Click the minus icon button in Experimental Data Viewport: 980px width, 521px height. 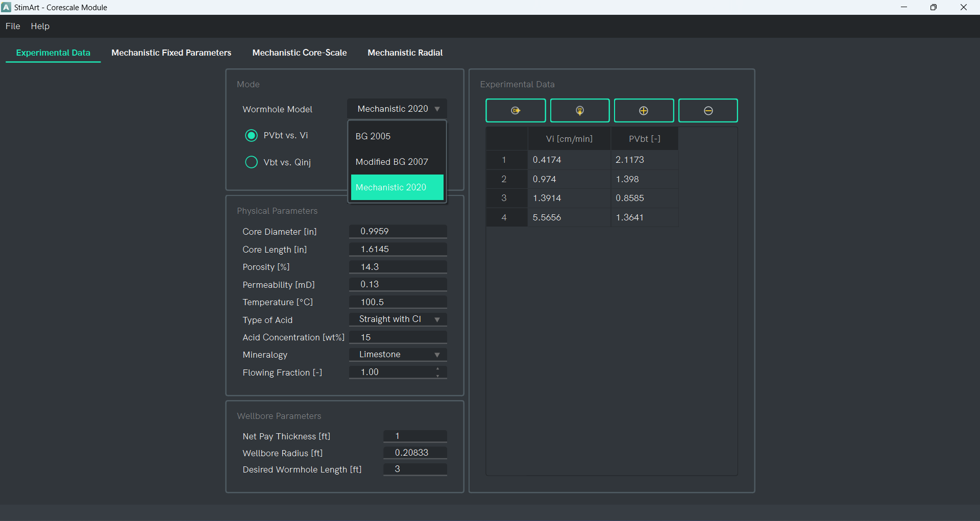708,111
